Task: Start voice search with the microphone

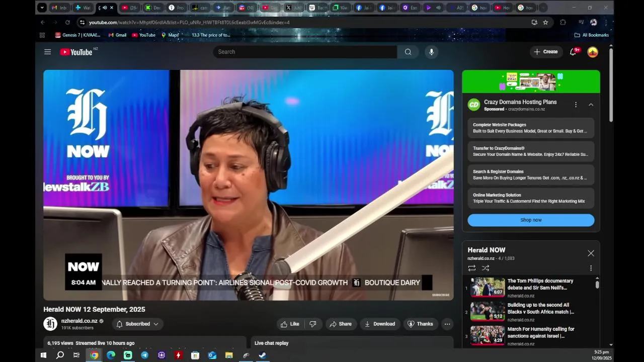Action: pos(431,52)
